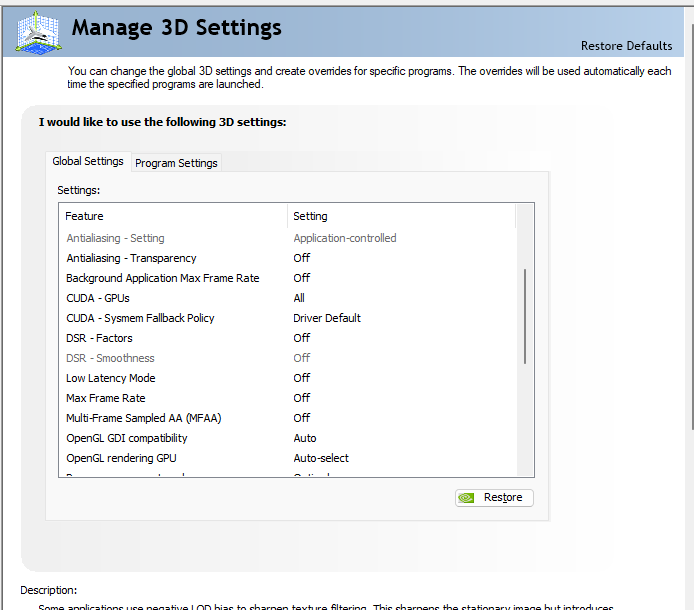The image size is (694, 610).
Task: Open the MFAA Off setting value
Action: click(x=302, y=418)
